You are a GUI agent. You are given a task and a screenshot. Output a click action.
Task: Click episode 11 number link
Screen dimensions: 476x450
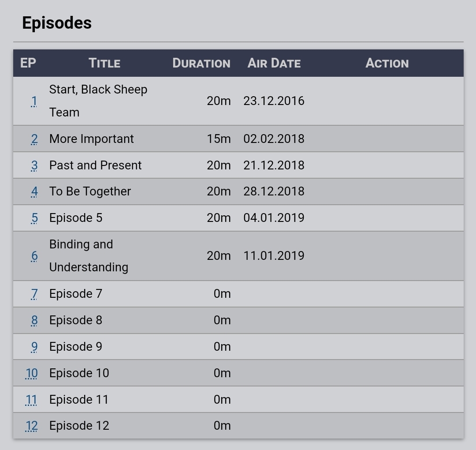click(x=32, y=400)
